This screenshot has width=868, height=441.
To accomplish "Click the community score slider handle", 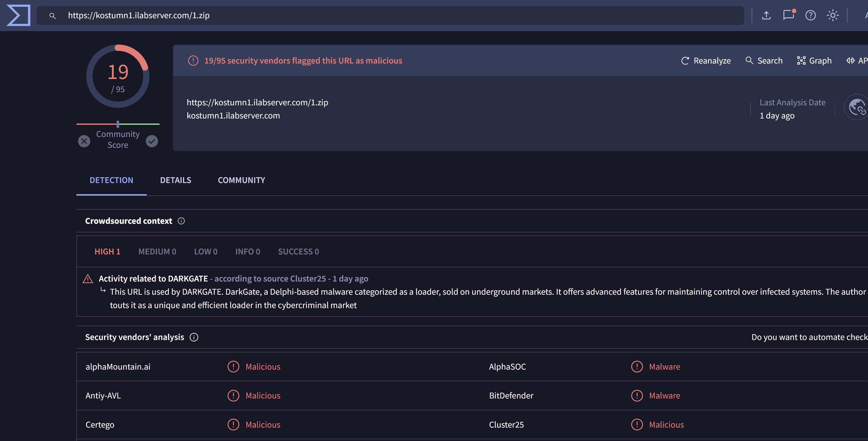I will pyautogui.click(x=118, y=124).
